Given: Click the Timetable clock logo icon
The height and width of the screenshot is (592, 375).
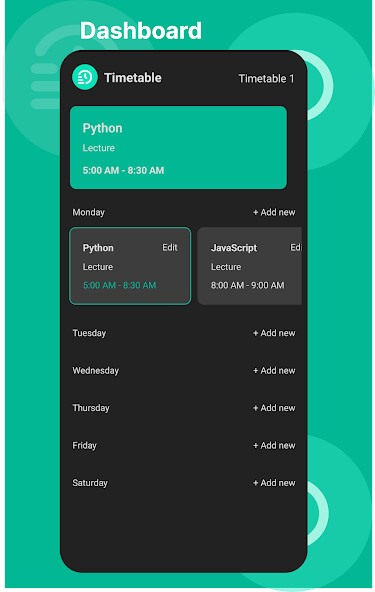Looking at the screenshot, I should tap(85, 77).
